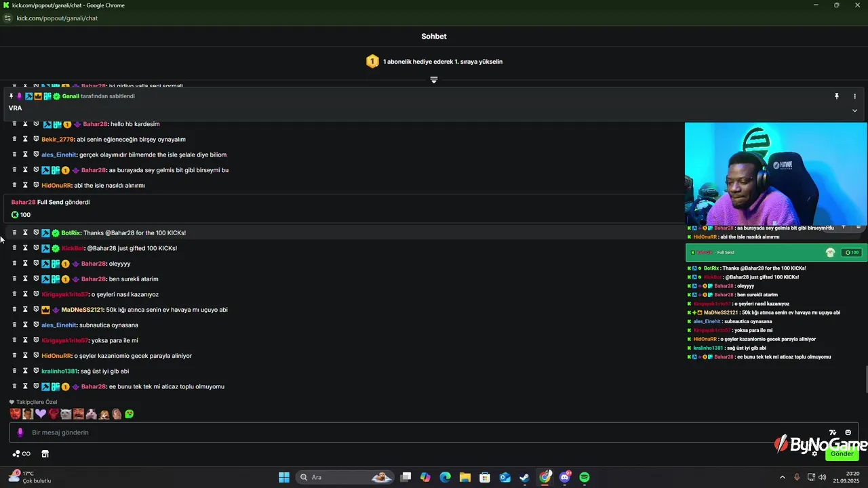This screenshot has height=488, width=868.
Task: Delete BotRix's thanks message with trash icon
Action: tap(14, 232)
